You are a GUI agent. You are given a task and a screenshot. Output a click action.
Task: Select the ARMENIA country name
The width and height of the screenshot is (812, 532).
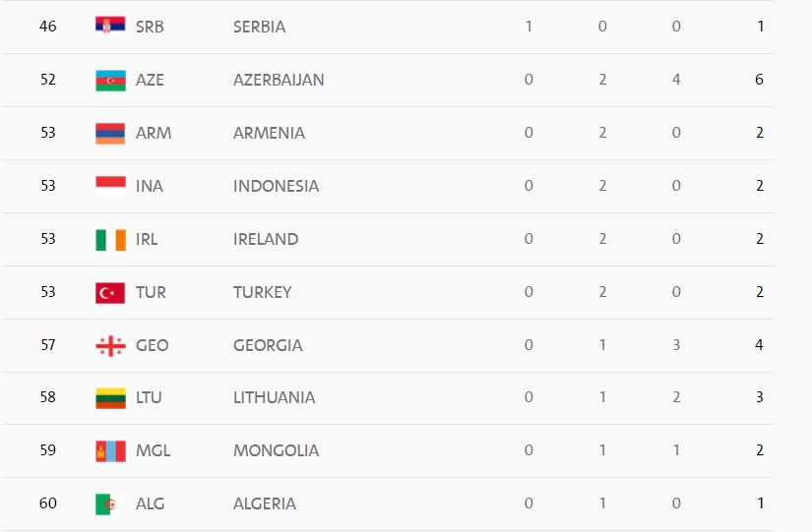tap(269, 133)
